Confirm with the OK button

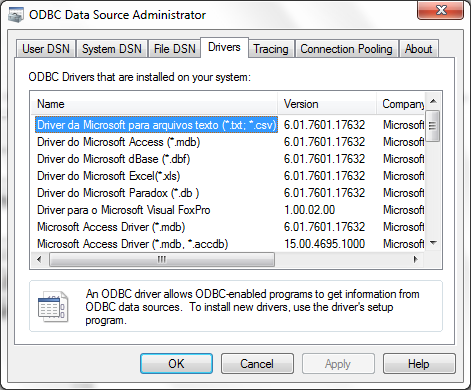coord(176,364)
